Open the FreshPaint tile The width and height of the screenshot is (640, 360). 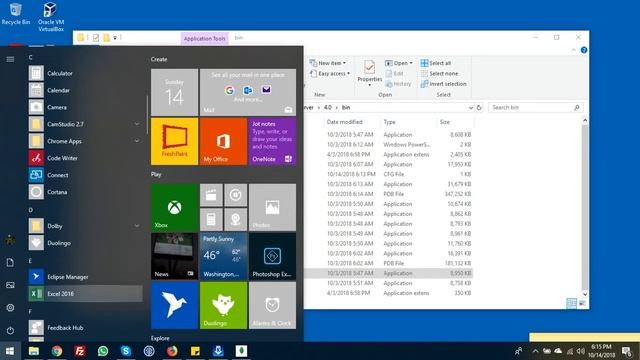[x=174, y=141]
